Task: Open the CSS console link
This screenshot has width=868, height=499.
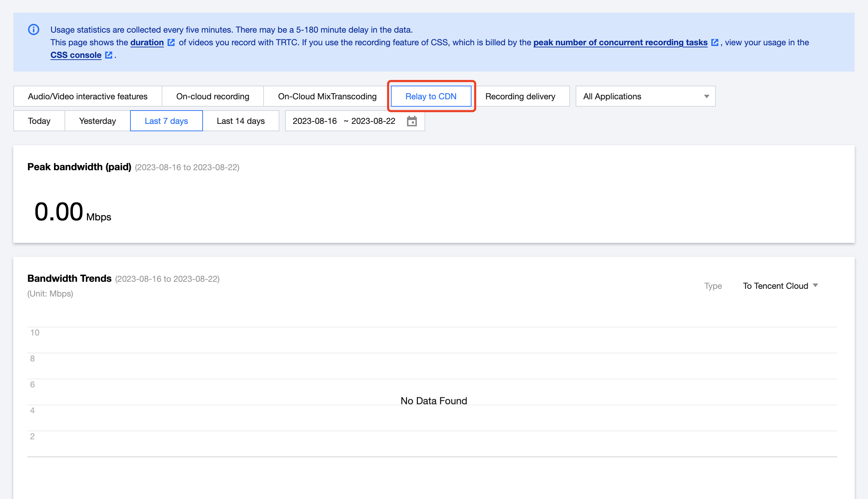Action: [x=76, y=55]
